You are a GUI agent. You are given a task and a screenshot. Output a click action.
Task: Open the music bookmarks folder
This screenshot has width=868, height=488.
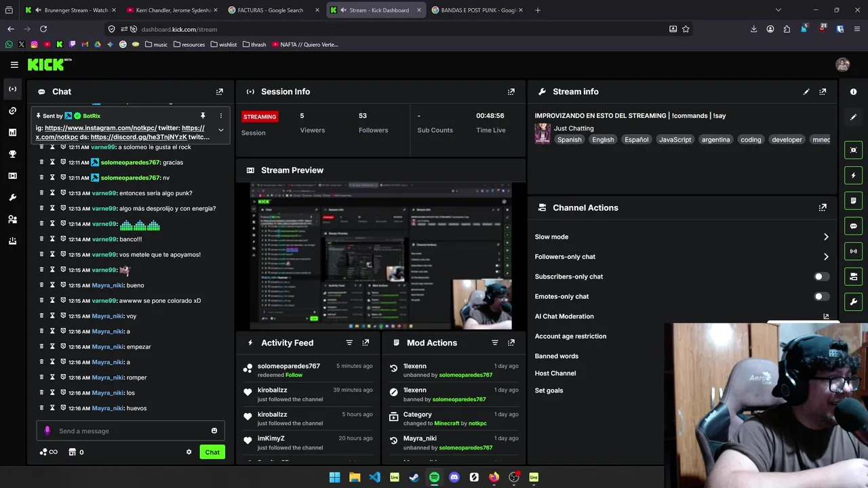tap(156, 45)
